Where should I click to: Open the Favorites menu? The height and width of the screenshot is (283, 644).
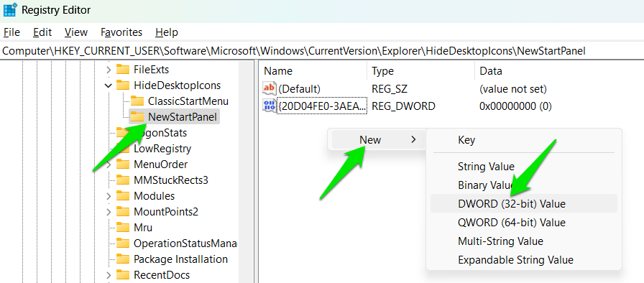pyautogui.click(x=121, y=32)
